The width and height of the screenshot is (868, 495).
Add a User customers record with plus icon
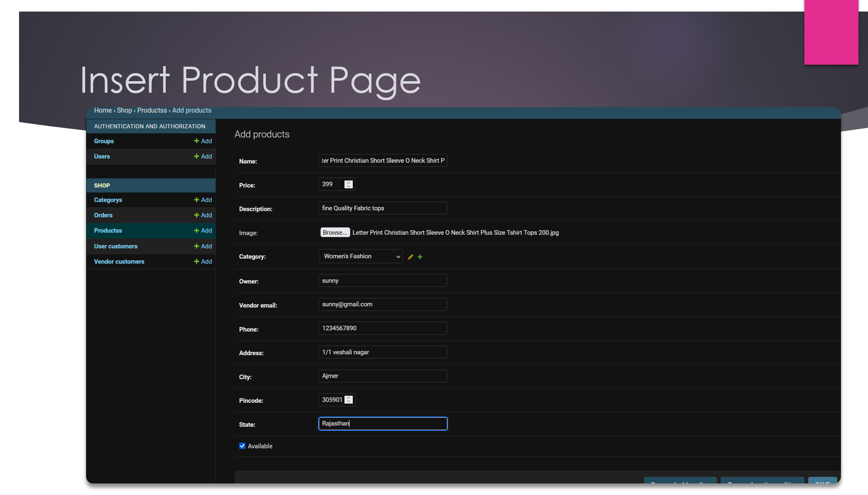pyautogui.click(x=196, y=246)
